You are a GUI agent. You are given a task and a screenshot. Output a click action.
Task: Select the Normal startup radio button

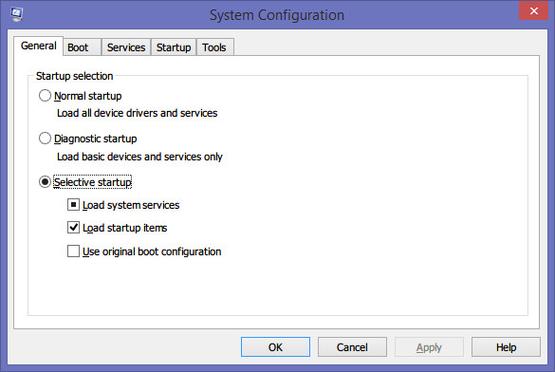(x=45, y=96)
